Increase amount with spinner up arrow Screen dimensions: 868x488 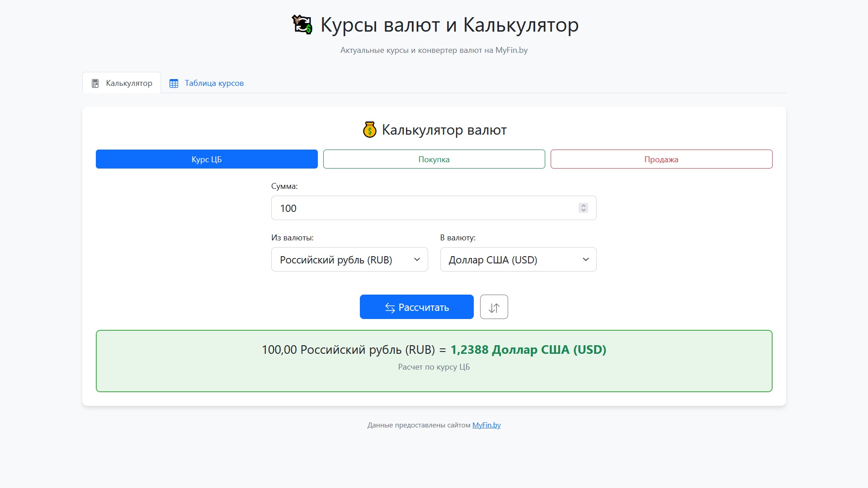(584, 206)
